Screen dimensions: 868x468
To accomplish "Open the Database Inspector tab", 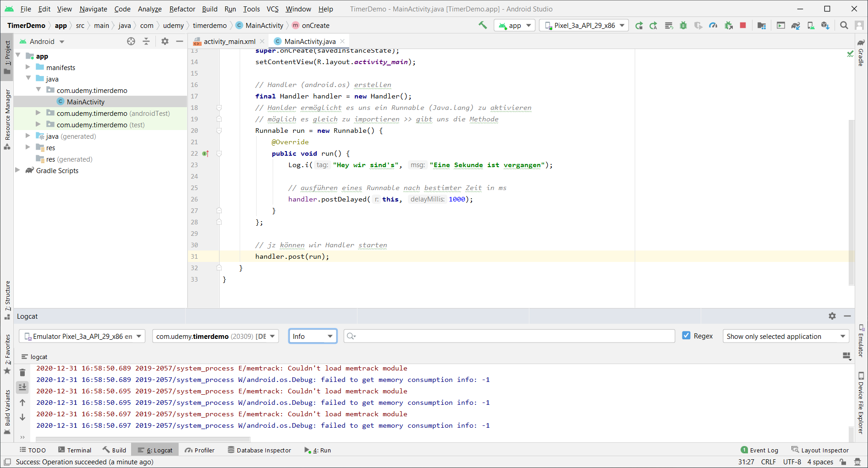I will pos(259,450).
